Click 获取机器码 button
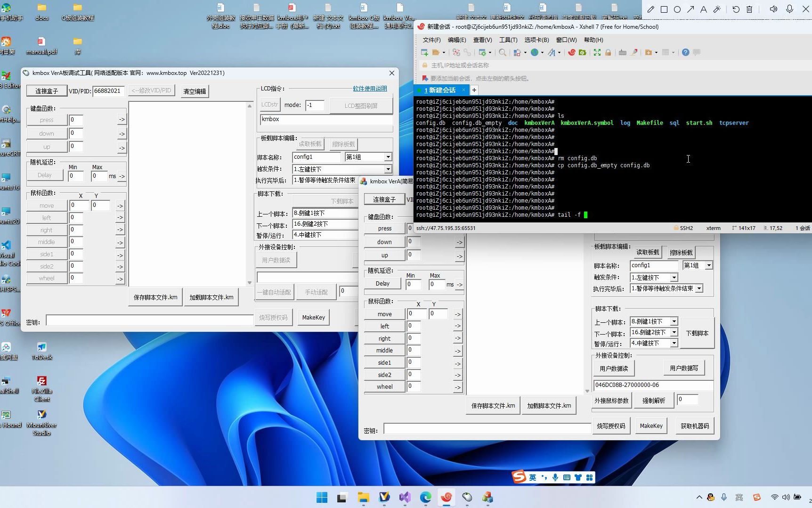This screenshot has height=508, width=812. tap(695, 426)
